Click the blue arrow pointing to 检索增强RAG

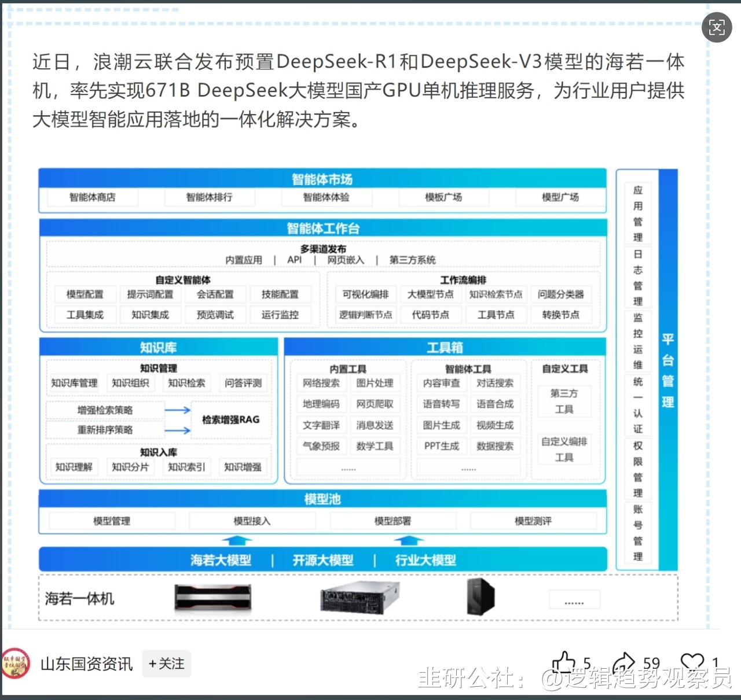tap(177, 410)
